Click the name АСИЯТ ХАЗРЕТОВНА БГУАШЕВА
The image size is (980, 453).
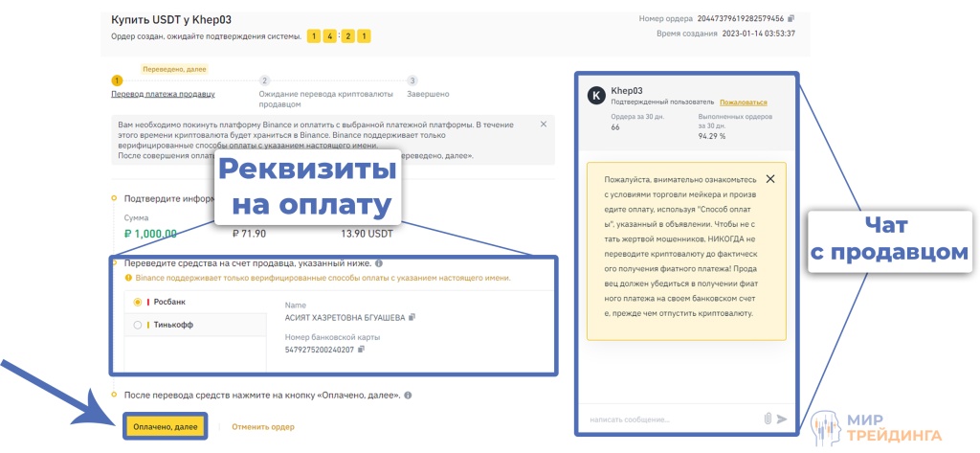point(345,317)
